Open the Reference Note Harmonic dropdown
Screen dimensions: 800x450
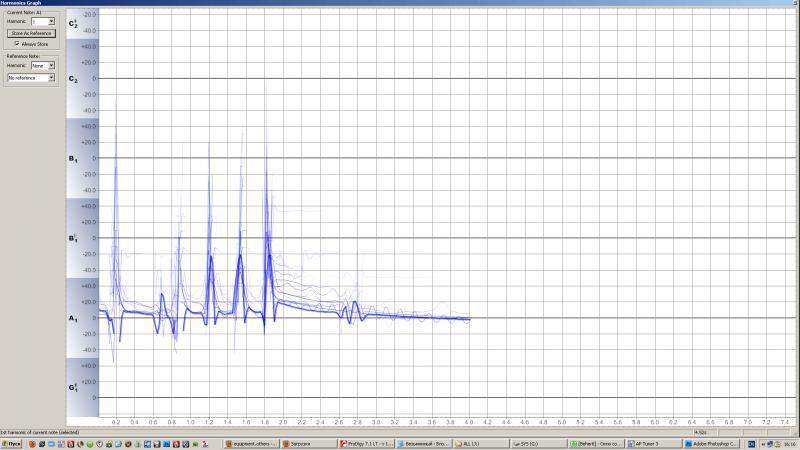(51, 66)
